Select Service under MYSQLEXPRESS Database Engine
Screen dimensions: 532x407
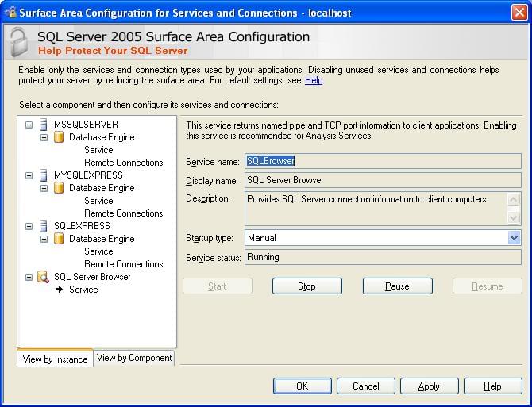click(x=98, y=201)
